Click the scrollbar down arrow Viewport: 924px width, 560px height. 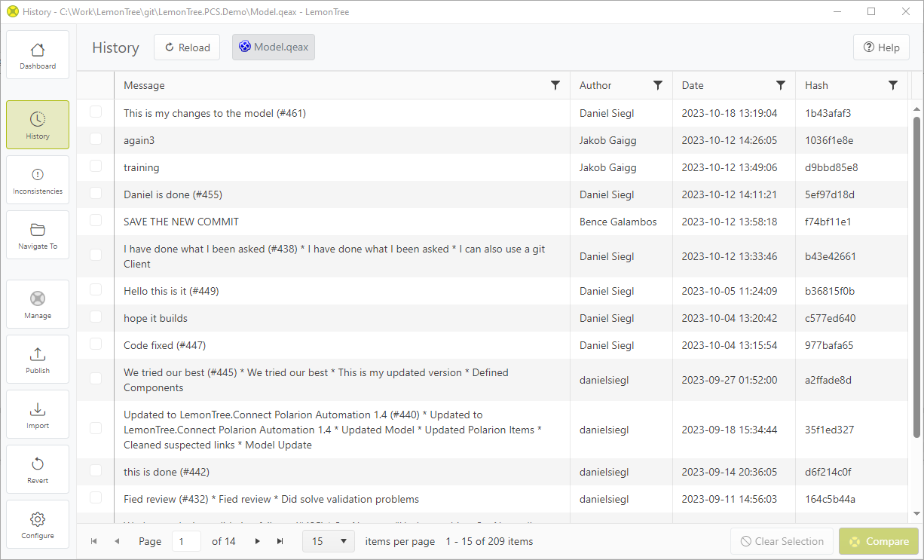(916, 514)
